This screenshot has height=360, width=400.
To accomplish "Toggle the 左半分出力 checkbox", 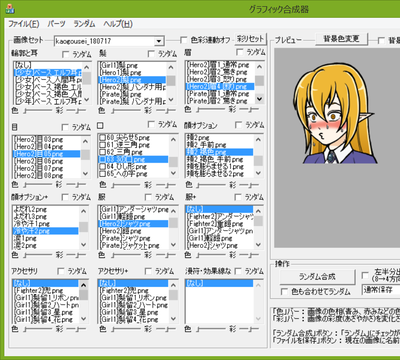I will coord(365,275).
